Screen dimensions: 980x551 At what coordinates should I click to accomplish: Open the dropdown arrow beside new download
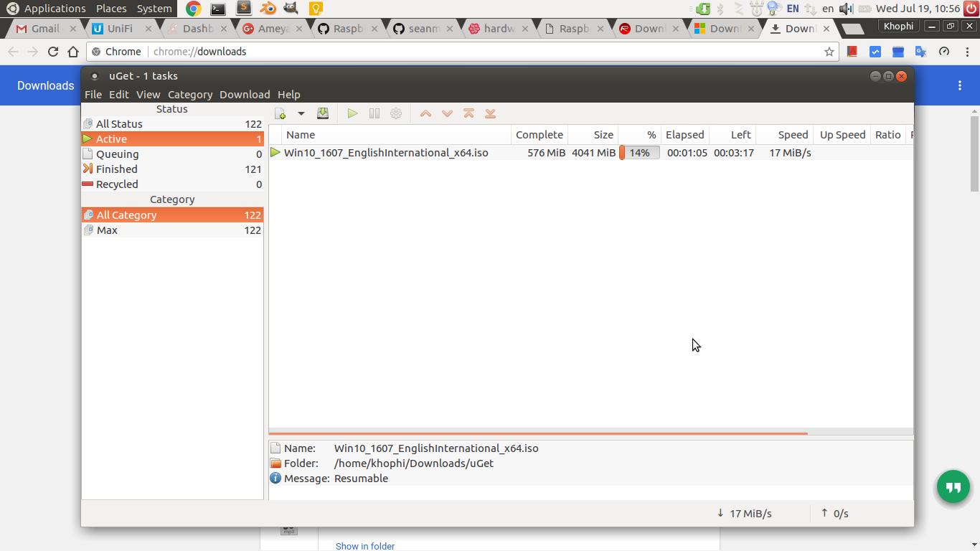(x=301, y=113)
